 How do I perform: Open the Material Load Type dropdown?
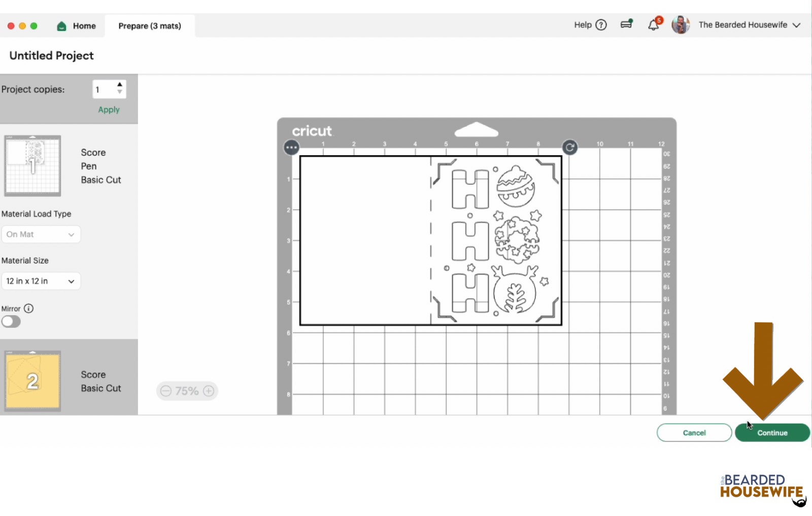tap(41, 234)
